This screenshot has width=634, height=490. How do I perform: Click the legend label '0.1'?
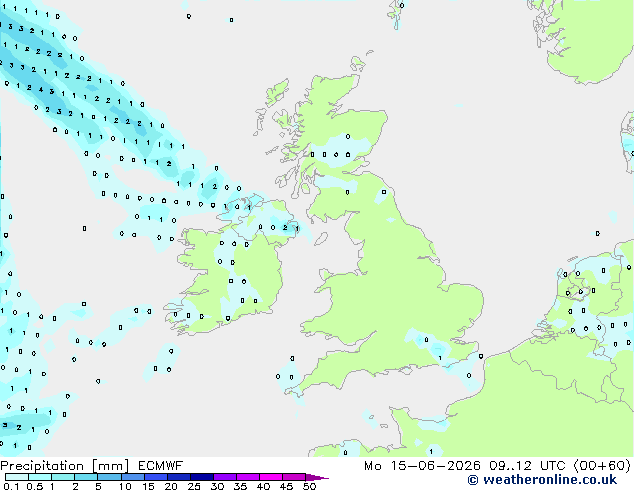click(11, 486)
